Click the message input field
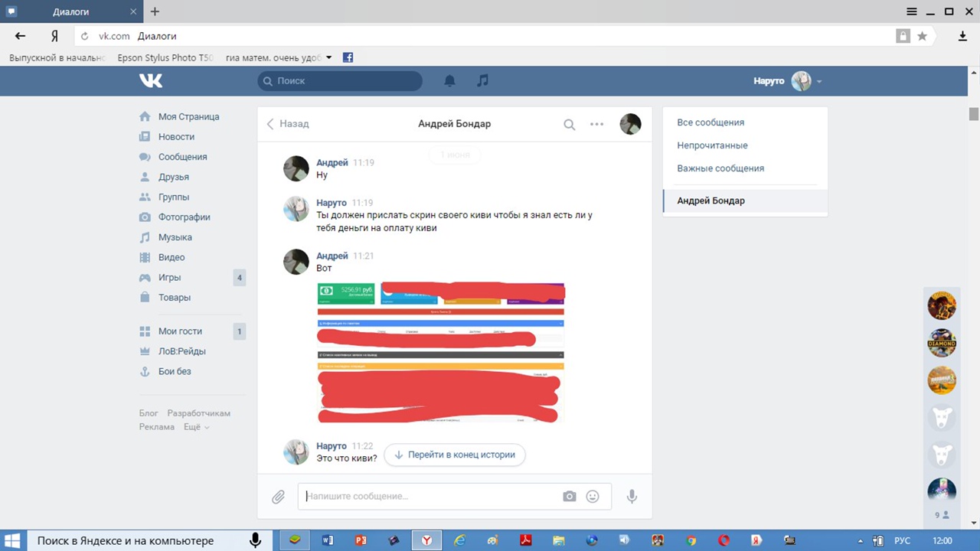 (429, 496)
